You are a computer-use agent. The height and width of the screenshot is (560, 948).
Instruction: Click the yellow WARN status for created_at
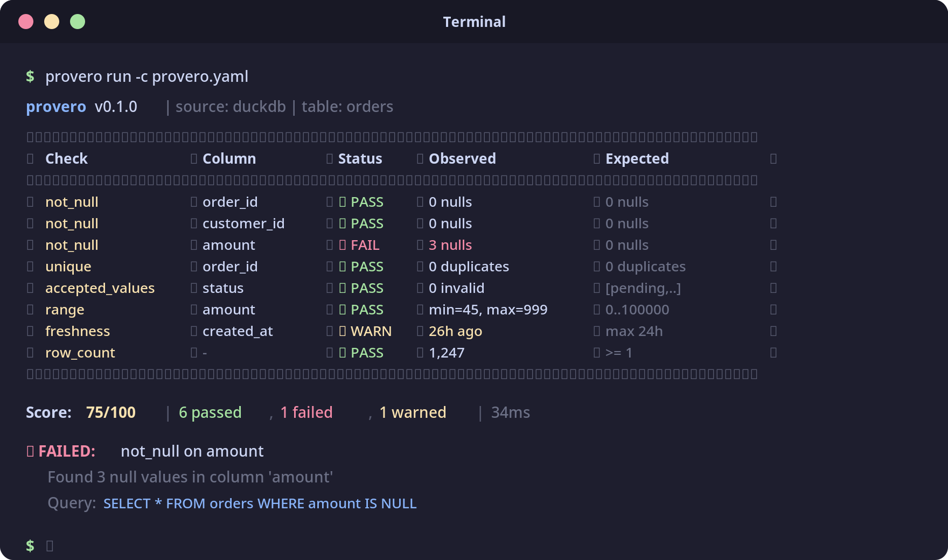click(x=372, y=331)
